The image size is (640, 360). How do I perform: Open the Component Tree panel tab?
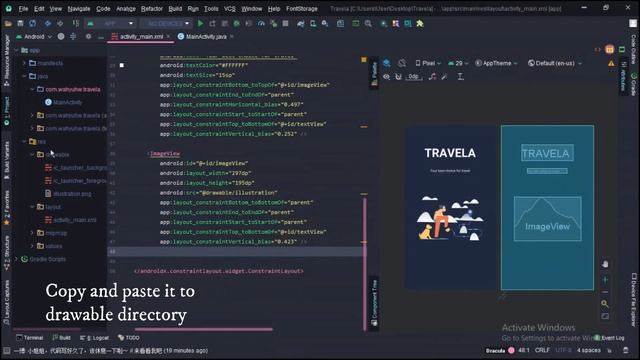pyautogui.click(x=374, y=303)
